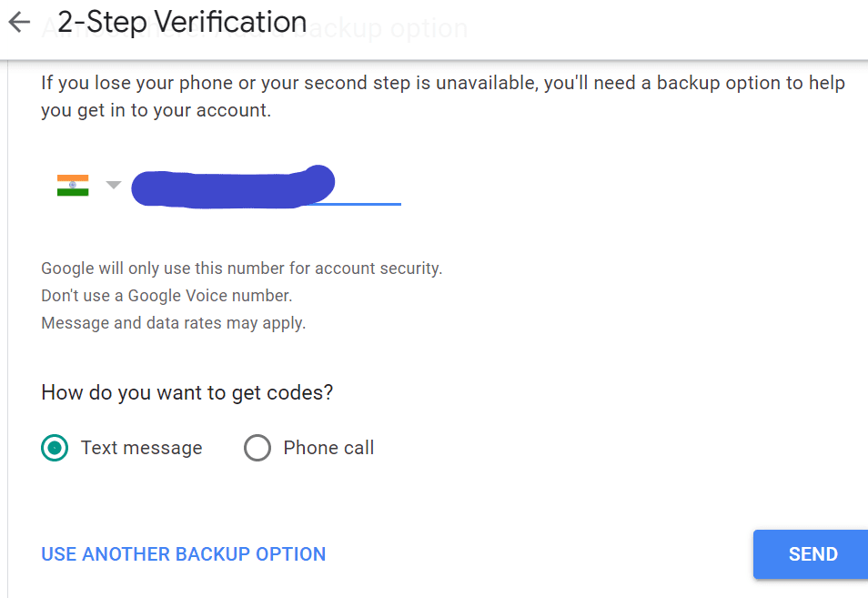Click the Google Voice number warning text
The height and width of the screenshot is (598, 868).
[x=167, y=296]
